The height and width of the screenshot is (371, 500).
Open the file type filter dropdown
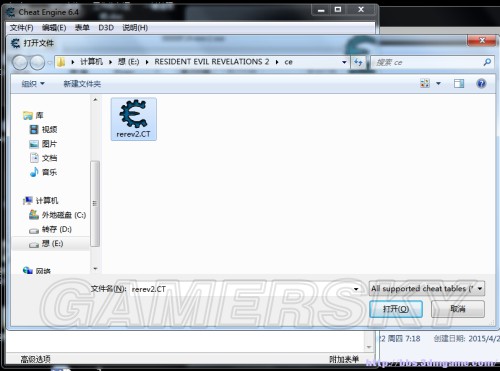pyautogui.click(x=427, y=289)
